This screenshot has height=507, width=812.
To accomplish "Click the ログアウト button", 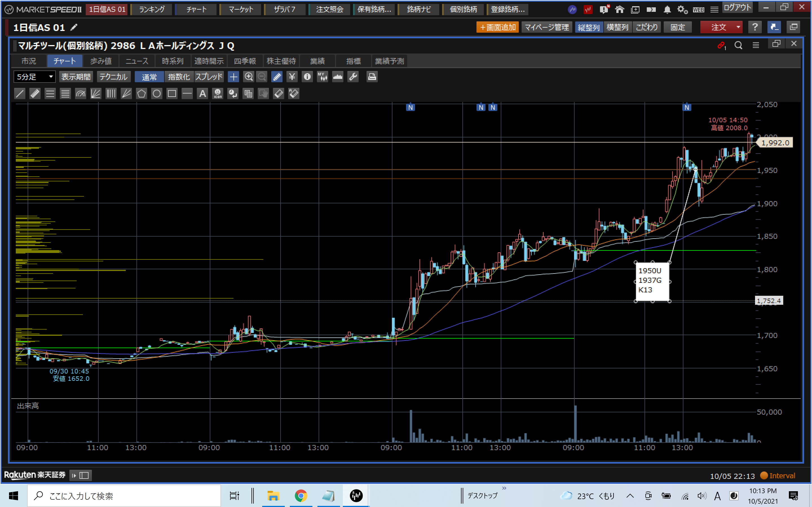I will pos(737,8).
